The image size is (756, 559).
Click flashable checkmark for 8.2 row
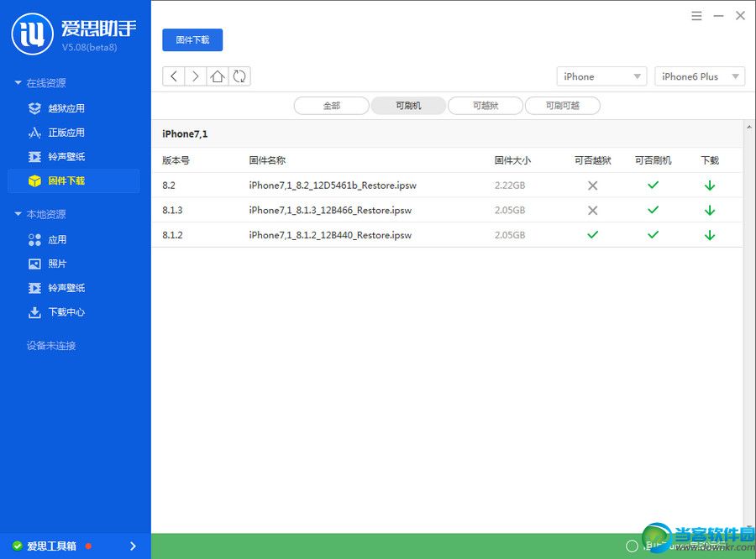(654, 185)
